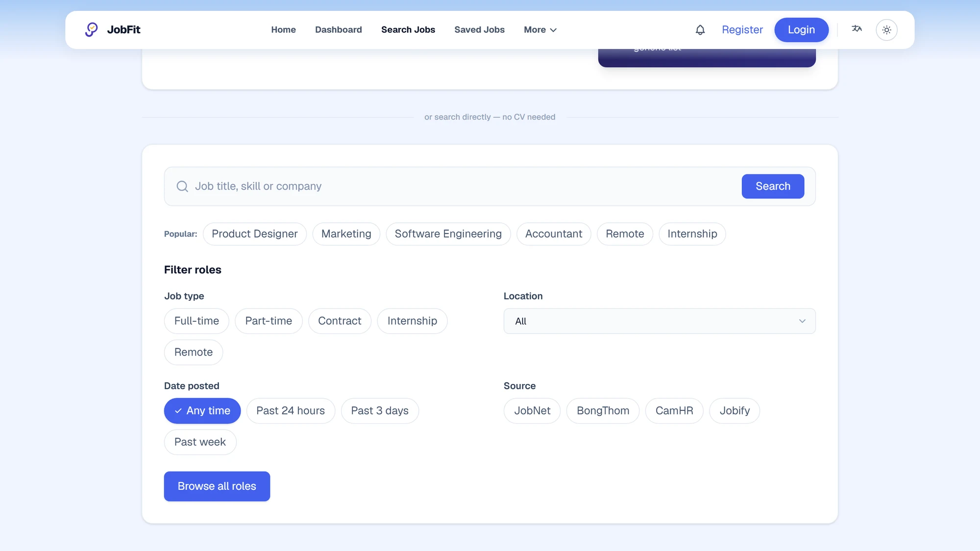Filter by BongThom source
This screenshot has width=980, height=551.
[x=603, y=411]
